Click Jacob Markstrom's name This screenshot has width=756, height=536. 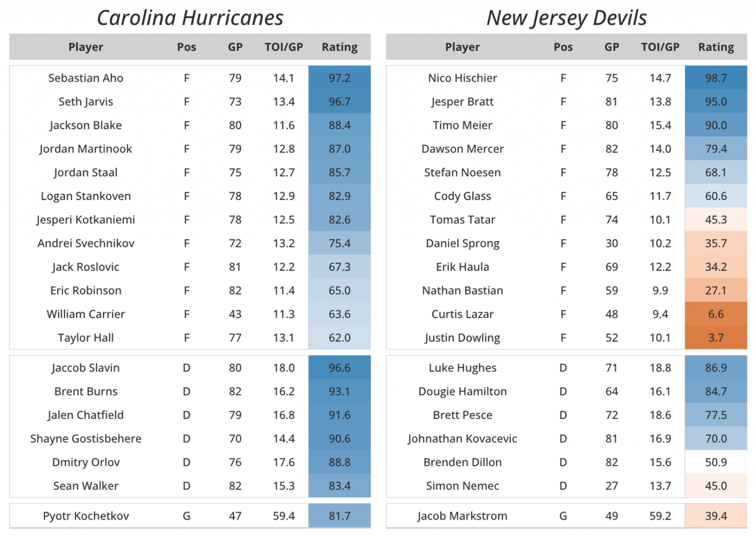click(463, 516)
